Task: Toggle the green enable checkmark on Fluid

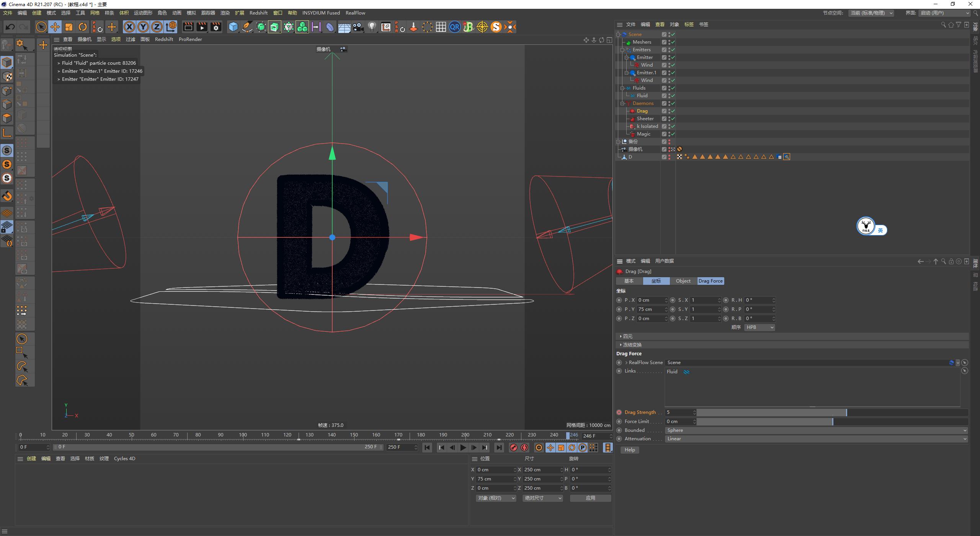Action: (673, 95)
